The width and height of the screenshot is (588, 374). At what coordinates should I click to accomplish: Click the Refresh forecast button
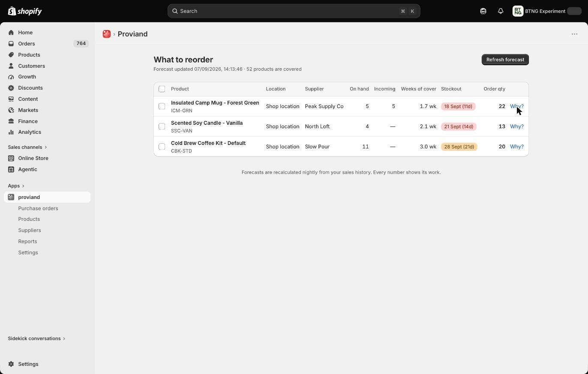(x=505, y=60)
